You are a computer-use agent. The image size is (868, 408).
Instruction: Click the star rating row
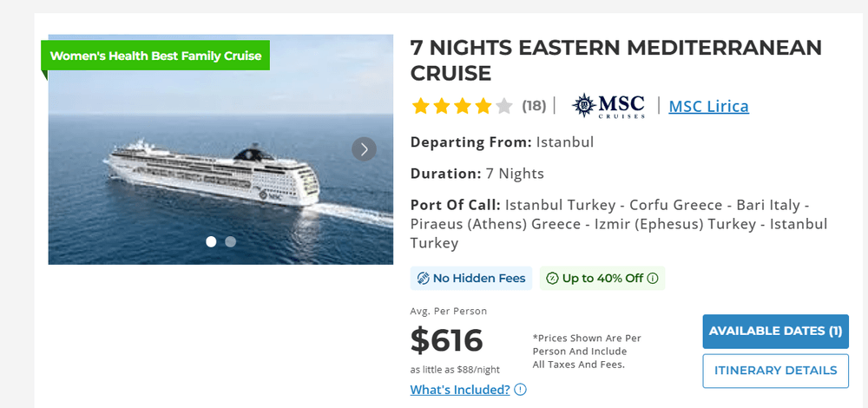point(463,106)
